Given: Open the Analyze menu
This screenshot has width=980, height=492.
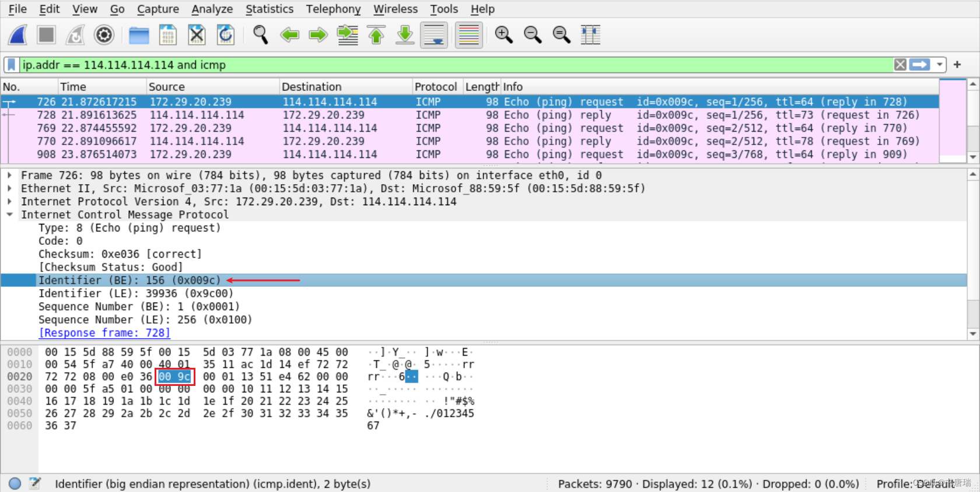Looking at the screenshot, I should coord(212,9).
